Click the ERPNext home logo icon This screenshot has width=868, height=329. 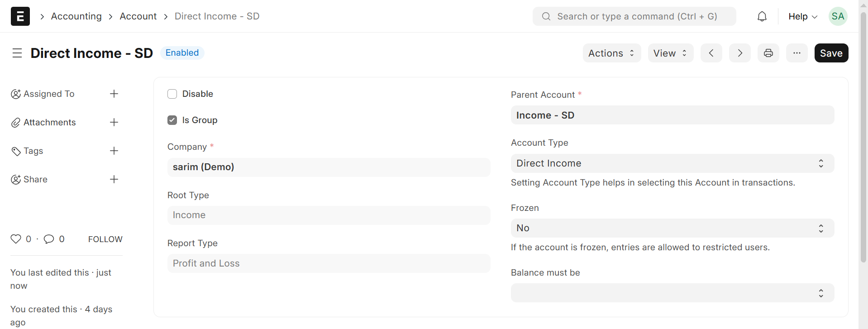point(20,16)
